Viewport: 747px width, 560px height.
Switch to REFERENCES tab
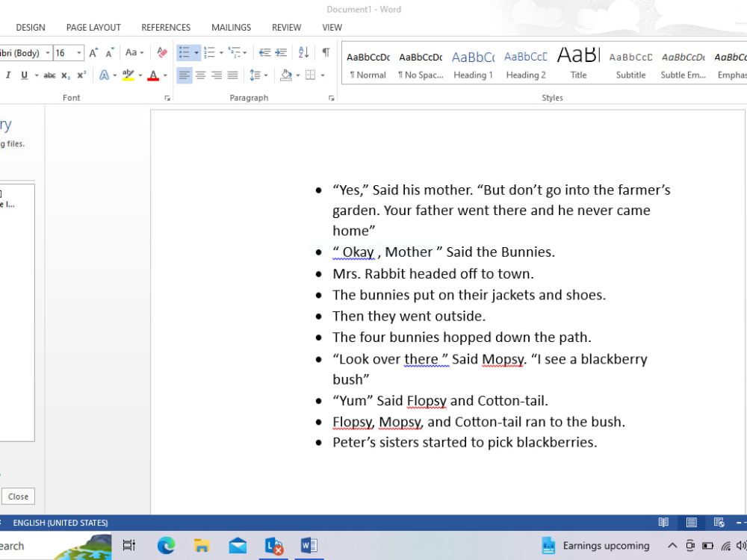click(x=166, y=28)
